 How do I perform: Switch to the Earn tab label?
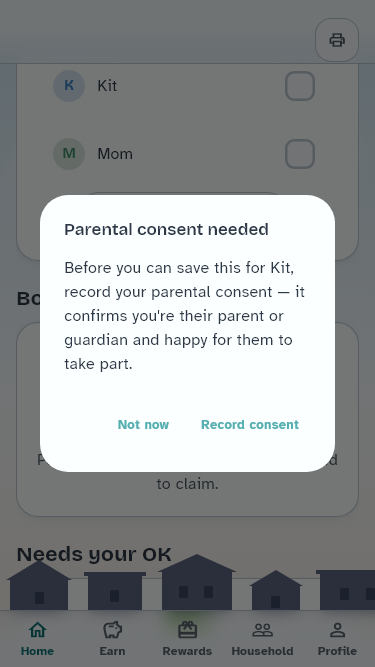click(x=112, y=651)
